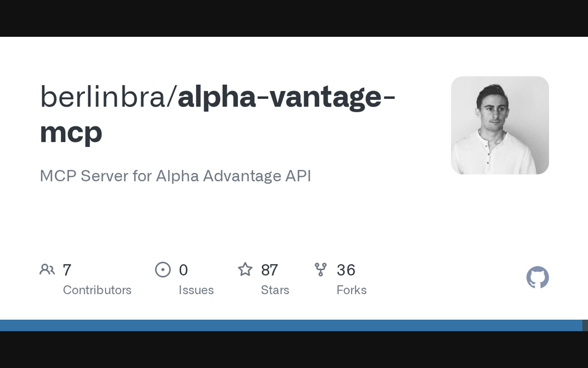
Task: Open the 'Contributors' label
Action: point(97,290)
